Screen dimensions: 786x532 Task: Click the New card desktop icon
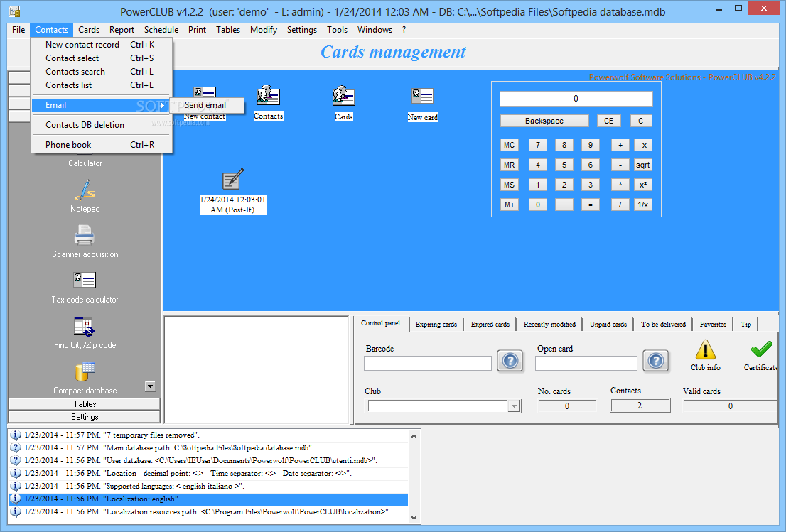point(423,96)
